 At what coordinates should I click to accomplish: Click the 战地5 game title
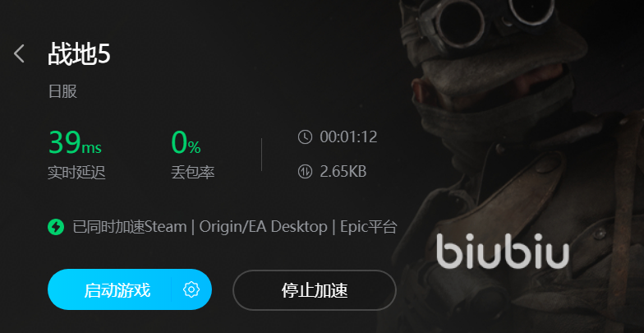click(x=79, y=54)
